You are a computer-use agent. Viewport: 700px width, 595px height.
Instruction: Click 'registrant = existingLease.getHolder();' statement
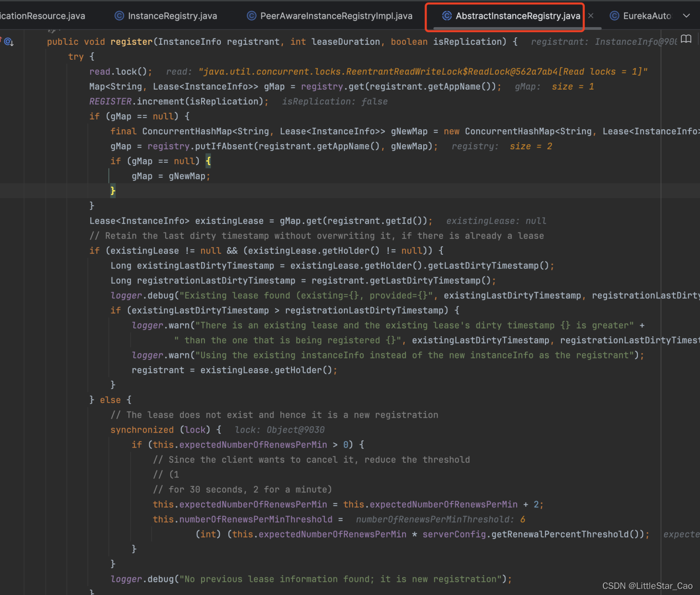point(234,371)
